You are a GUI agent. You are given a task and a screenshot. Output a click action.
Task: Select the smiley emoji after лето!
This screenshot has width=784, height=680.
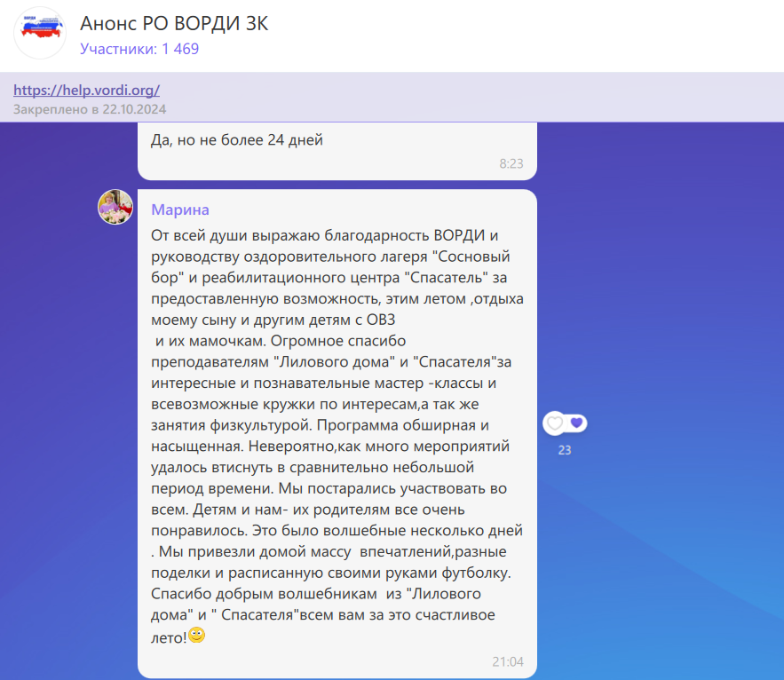[x=197, y=635]
